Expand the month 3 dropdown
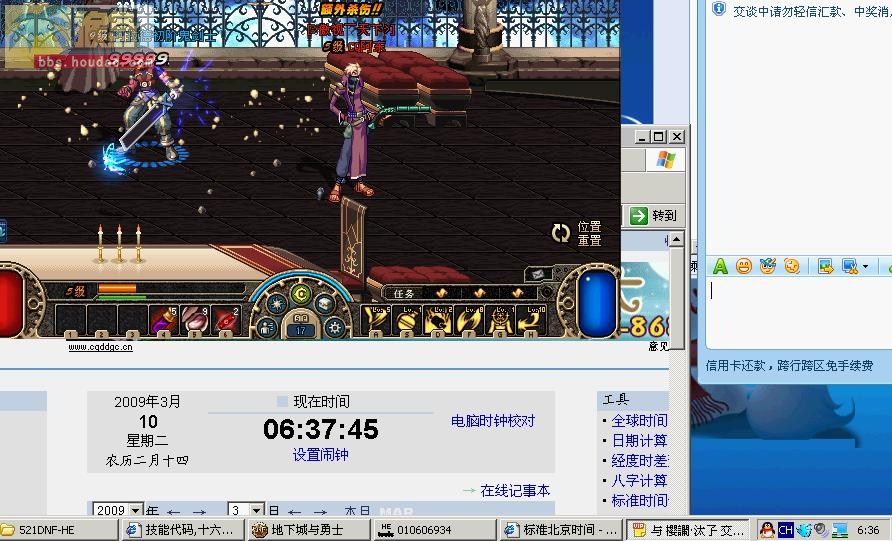 (257, 510)
